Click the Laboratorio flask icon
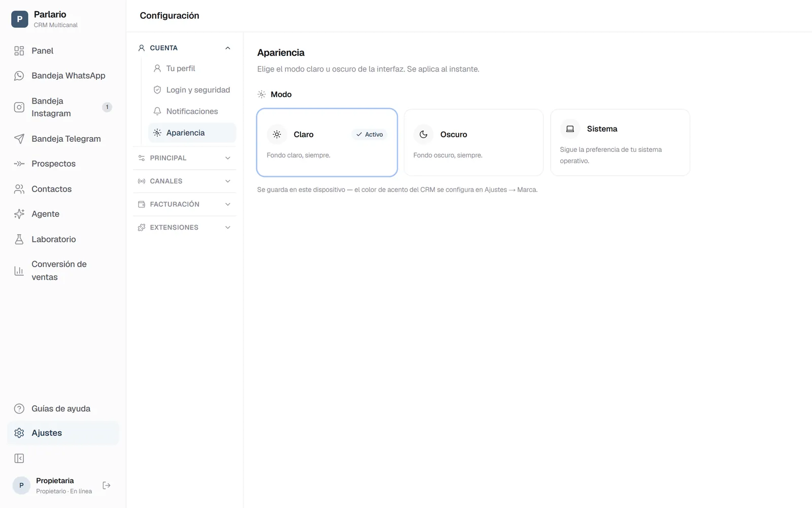 pyautogui.click(x=19, y=239)
